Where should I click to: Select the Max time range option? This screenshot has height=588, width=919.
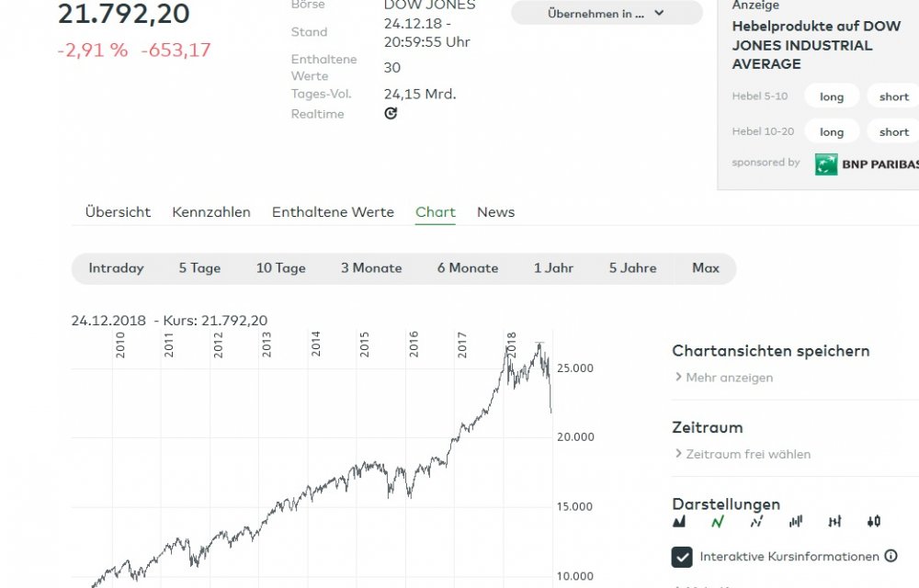[705, 267]
